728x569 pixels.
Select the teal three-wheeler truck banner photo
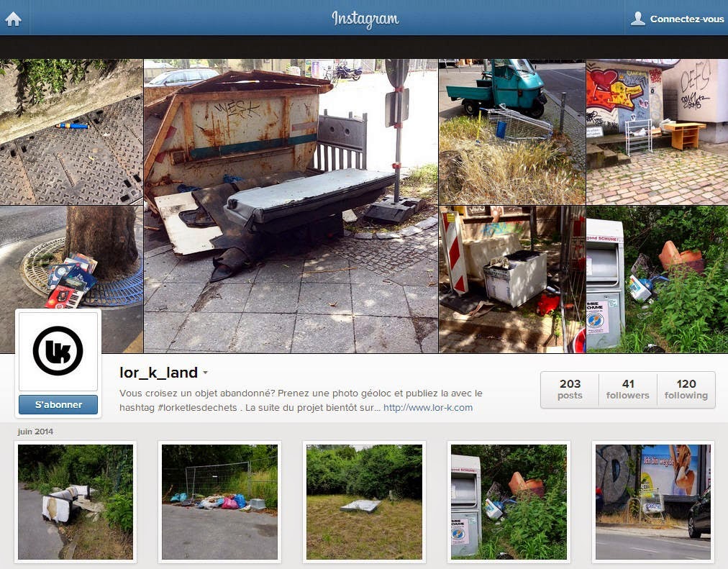pos(512,132)
